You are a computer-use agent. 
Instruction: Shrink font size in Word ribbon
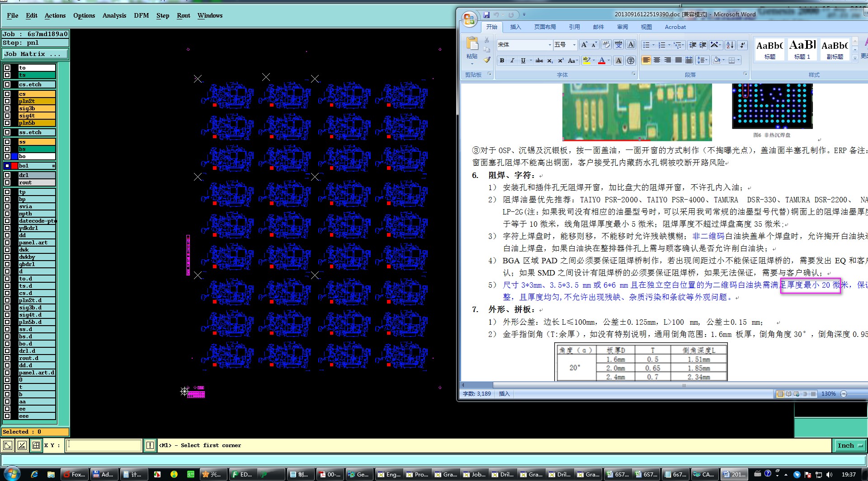(594, 45)
